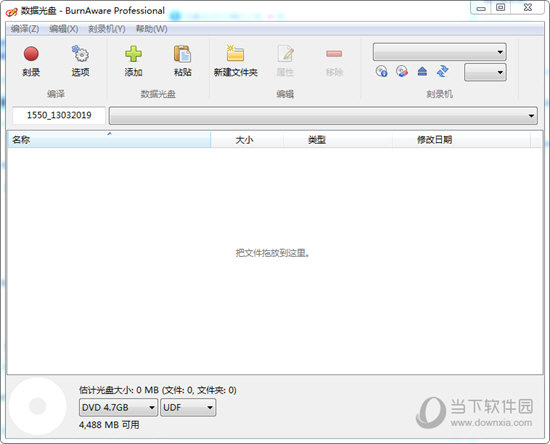Screen dimensions: 550x444
Task: Open the DVD 4.7GB disc size dropdown
Action: 119,408
